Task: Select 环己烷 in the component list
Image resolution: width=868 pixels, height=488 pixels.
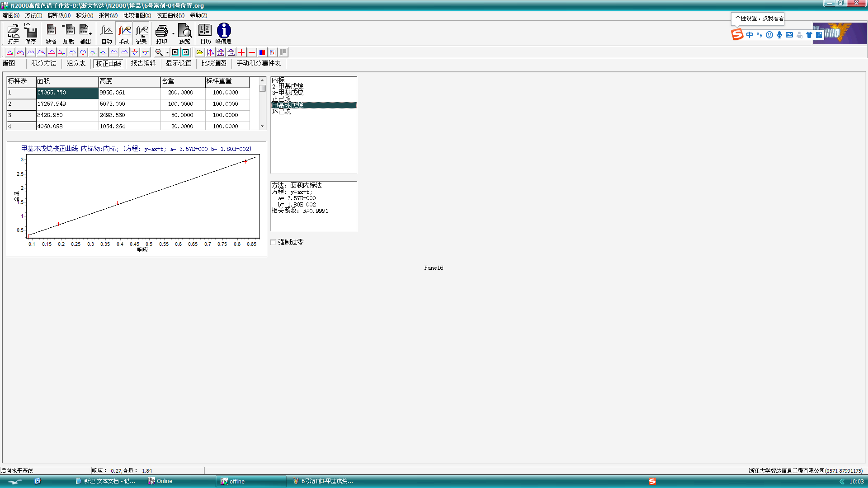Action: (x=281, y=112)
